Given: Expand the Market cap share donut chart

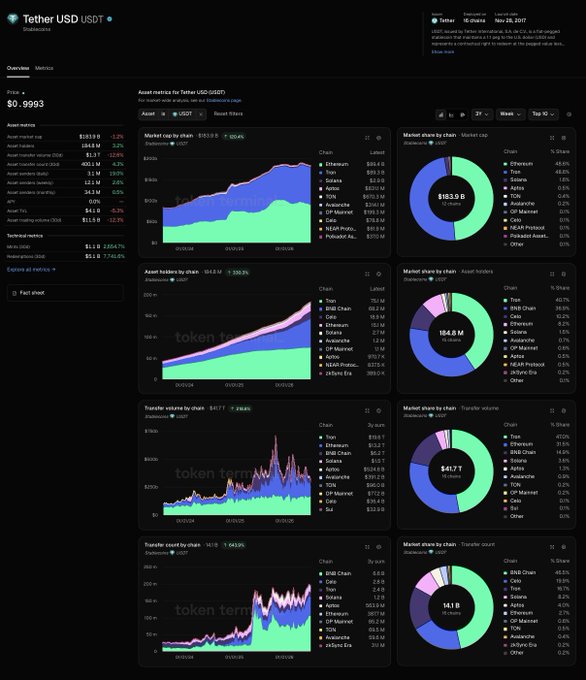Looking at the screenshot, I should click(x=552, y=137).
